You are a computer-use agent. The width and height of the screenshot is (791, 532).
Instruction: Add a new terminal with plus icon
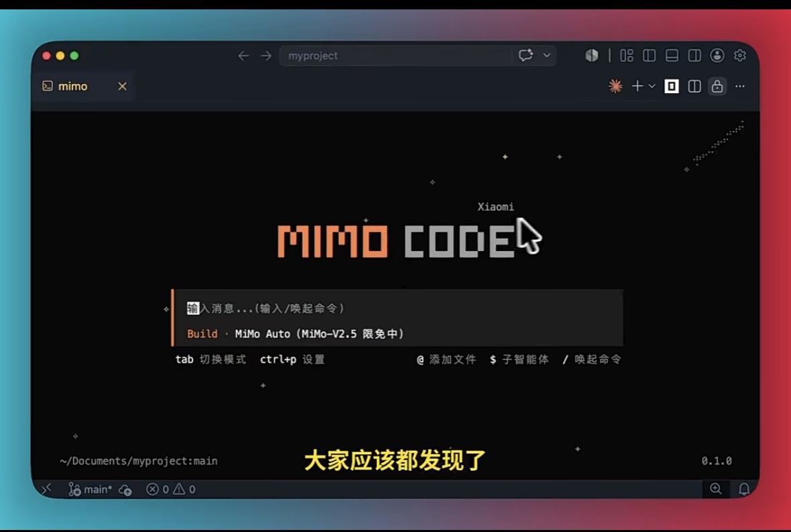tap(637, 87)
